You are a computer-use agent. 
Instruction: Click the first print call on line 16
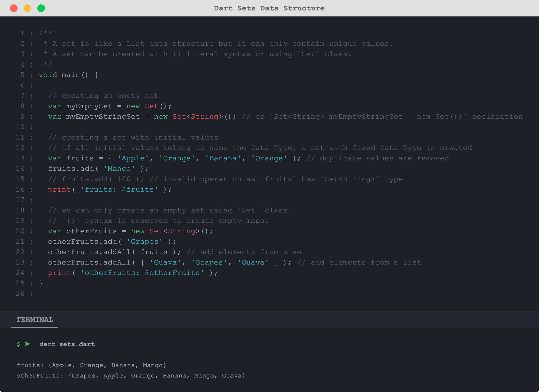(x=59, y=189)
